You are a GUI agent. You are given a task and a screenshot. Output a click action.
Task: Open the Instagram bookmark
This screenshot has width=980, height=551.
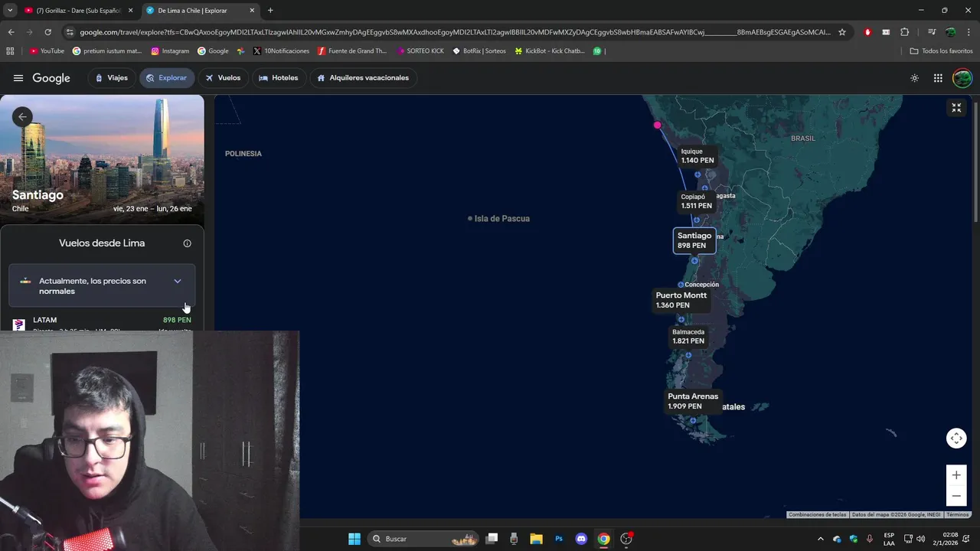(170, 51)
